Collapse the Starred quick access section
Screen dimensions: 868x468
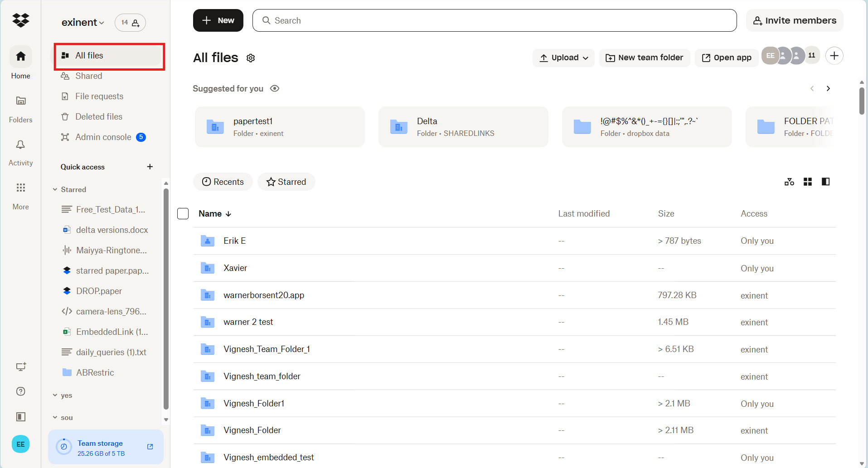[x=55, y=189]
